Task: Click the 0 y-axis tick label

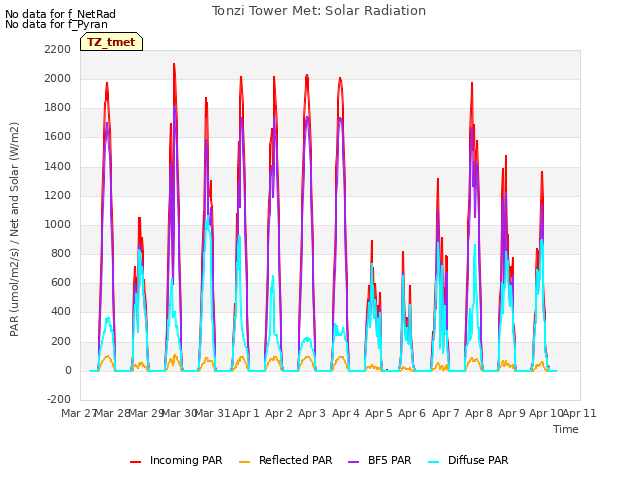Action: click(68, 371)
